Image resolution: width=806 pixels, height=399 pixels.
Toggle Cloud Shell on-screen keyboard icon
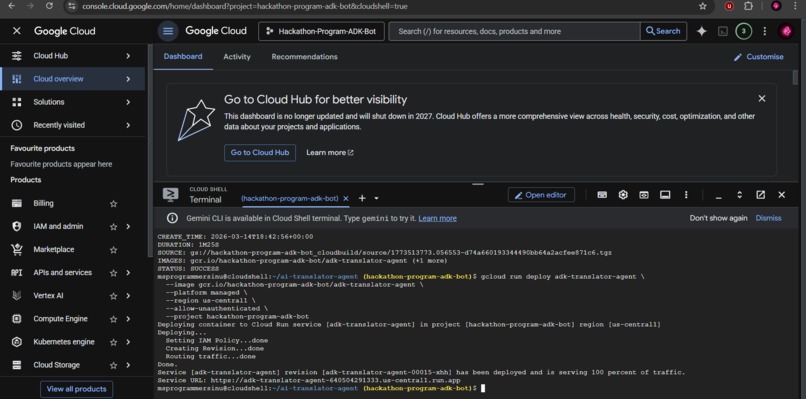602,195
